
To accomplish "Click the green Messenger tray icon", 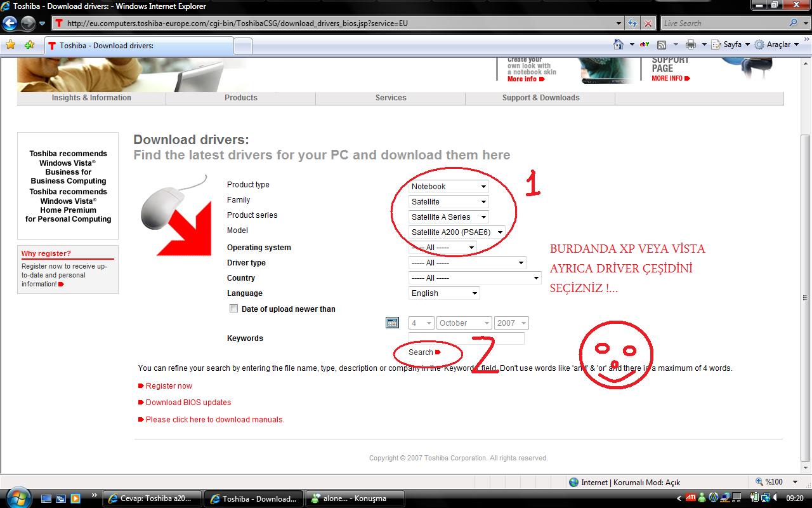I will point(702,498).
